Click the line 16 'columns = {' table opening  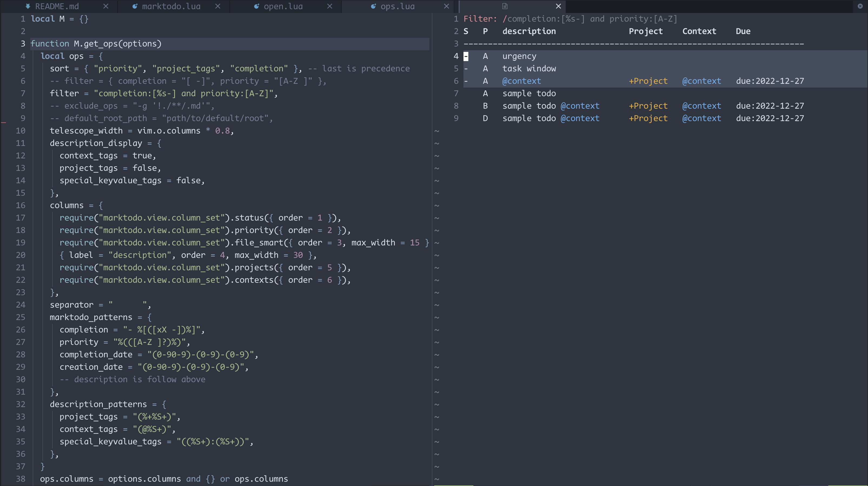(76, 205)
